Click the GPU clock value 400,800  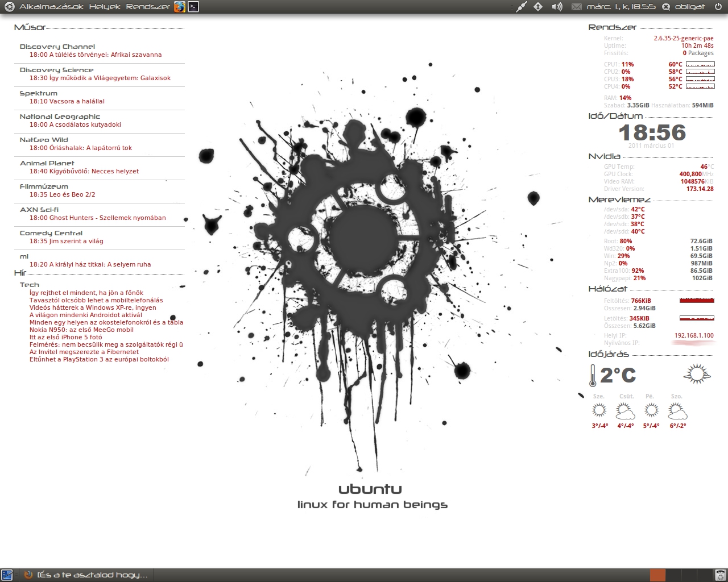[690, 174]
